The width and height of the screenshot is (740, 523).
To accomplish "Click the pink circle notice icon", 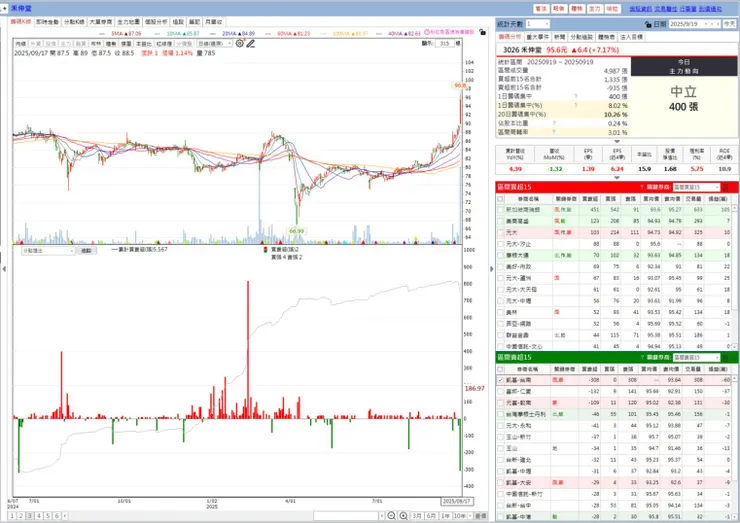I will click(427, 32).
